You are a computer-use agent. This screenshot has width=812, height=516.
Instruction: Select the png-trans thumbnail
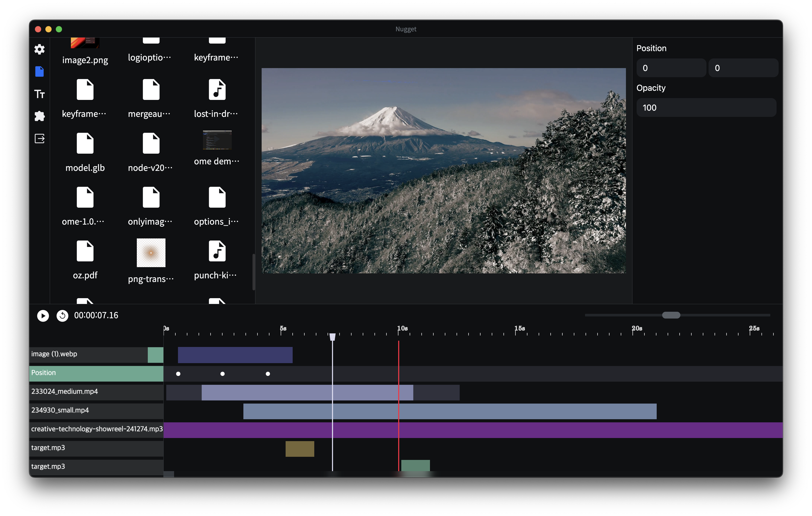(x=151, y=253)
